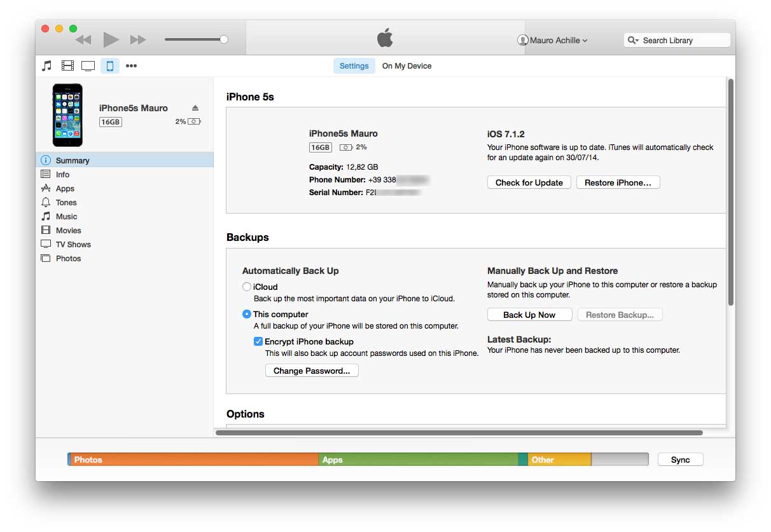The width and height of the screenshot is (771, 532).
Task: Click the play button
Action: 111,39
